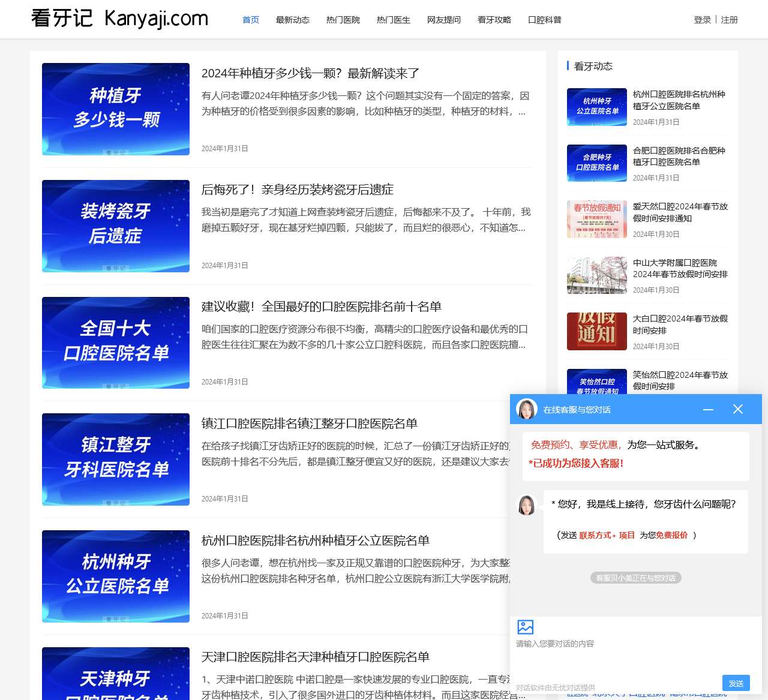Click the large 杭州种牙公立医院名单 thumbnail
The width and height of the screenshot is (768, 700).
click(116, 576)
